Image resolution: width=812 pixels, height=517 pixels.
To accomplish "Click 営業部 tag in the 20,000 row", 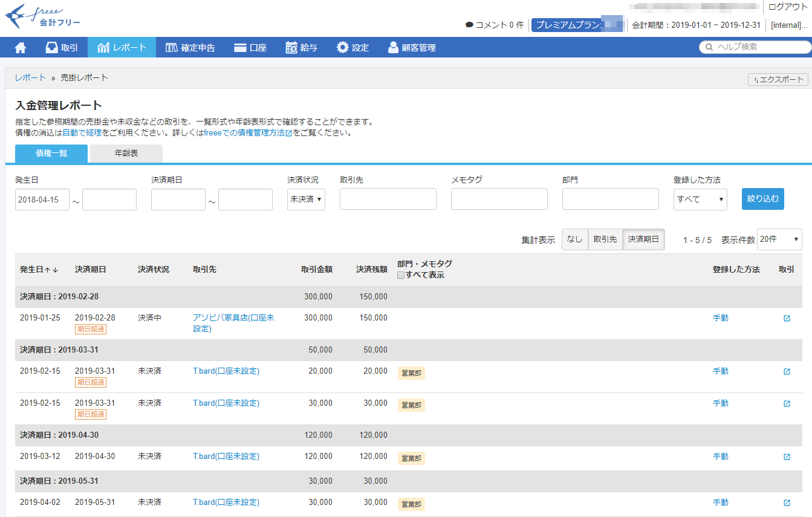I will tap(411, 373).
